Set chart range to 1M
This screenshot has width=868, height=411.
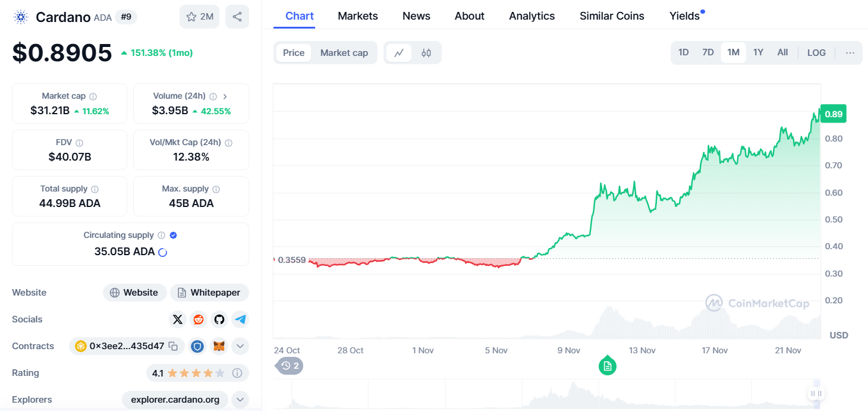(734, 52)
